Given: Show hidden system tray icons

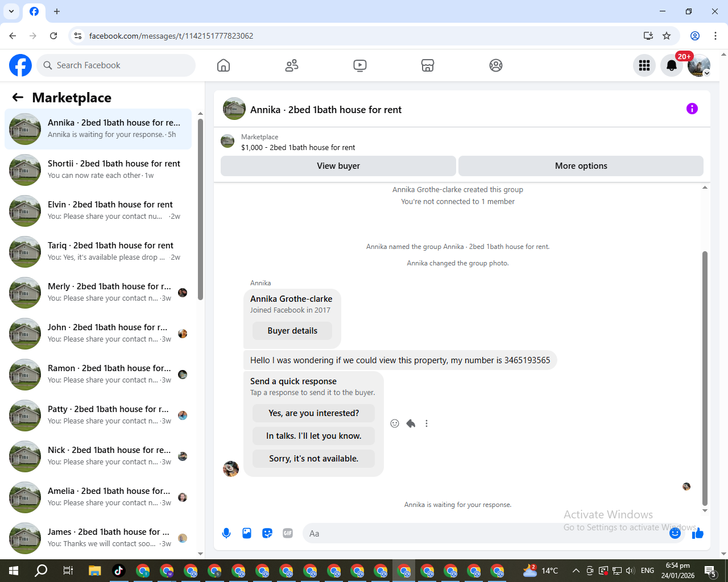Looking at the screenshot, I should pyautogui.click(x=576, y=571).
